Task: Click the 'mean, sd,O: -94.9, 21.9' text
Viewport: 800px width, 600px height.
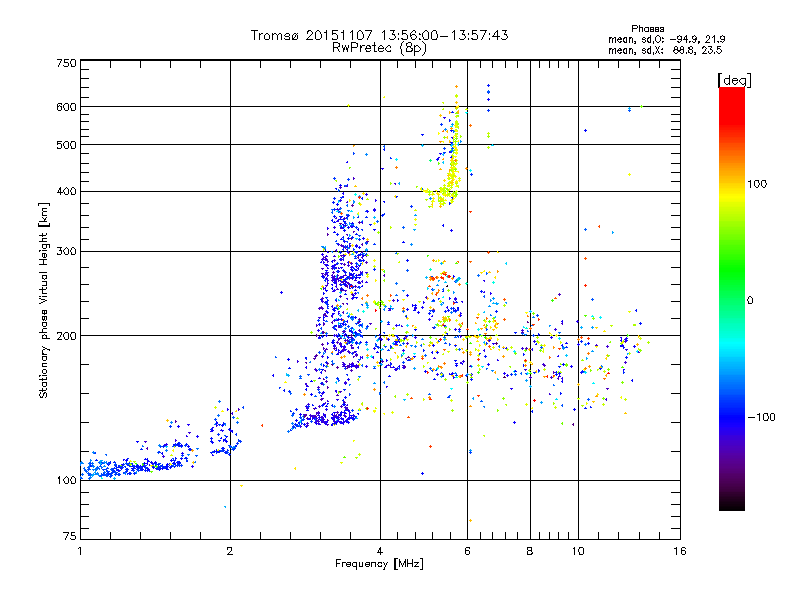Action: point(667,39)
